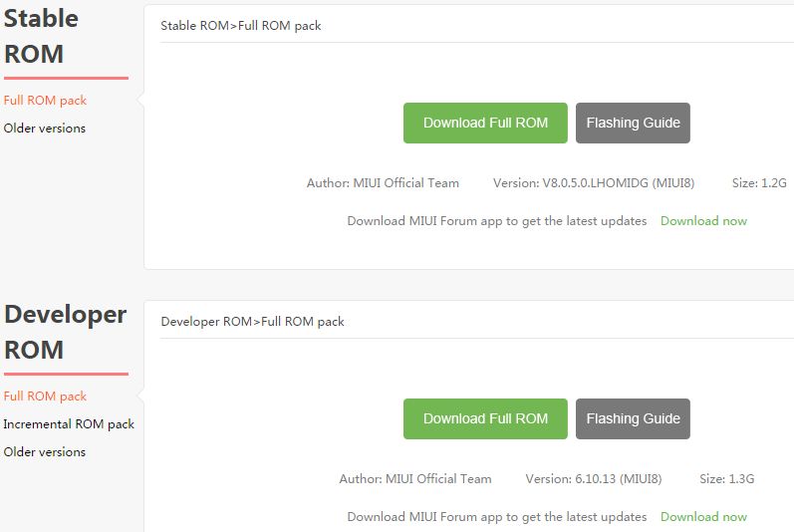Open Older versions under Stable ROM
Viewport: 794px width, 532px height.
[x=45, y=129]
